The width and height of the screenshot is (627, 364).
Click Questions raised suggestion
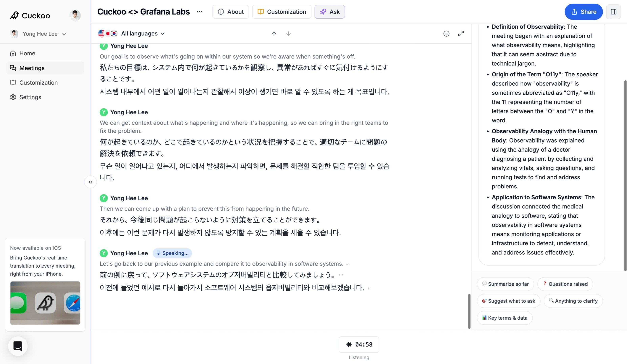pos(565,284)
